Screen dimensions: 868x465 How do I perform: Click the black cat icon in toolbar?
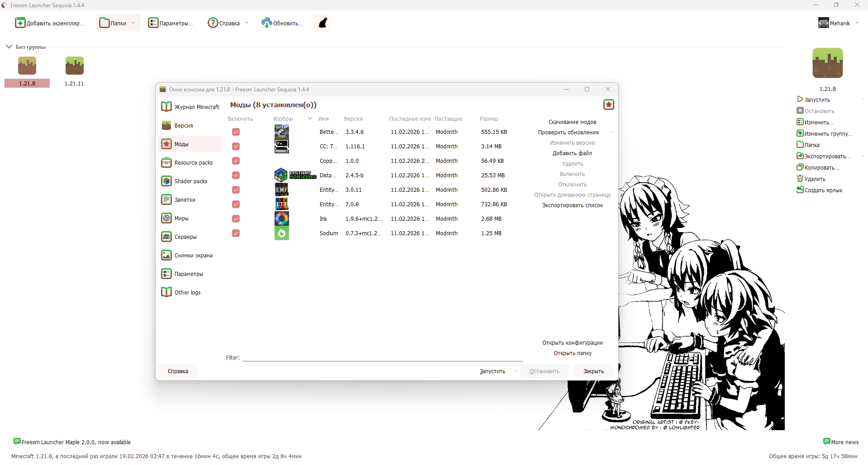coord(323,23)
